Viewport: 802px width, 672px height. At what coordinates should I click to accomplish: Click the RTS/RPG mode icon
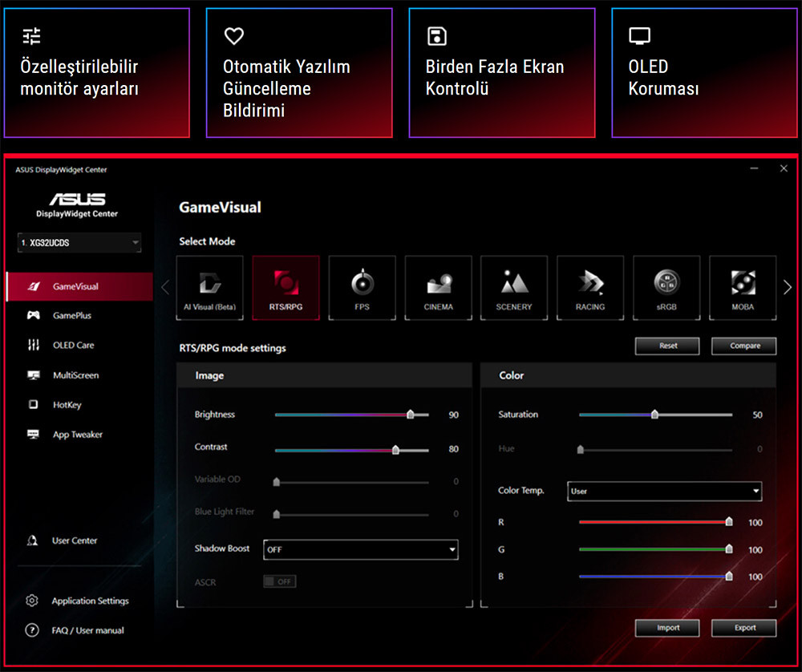coord(286,288)
